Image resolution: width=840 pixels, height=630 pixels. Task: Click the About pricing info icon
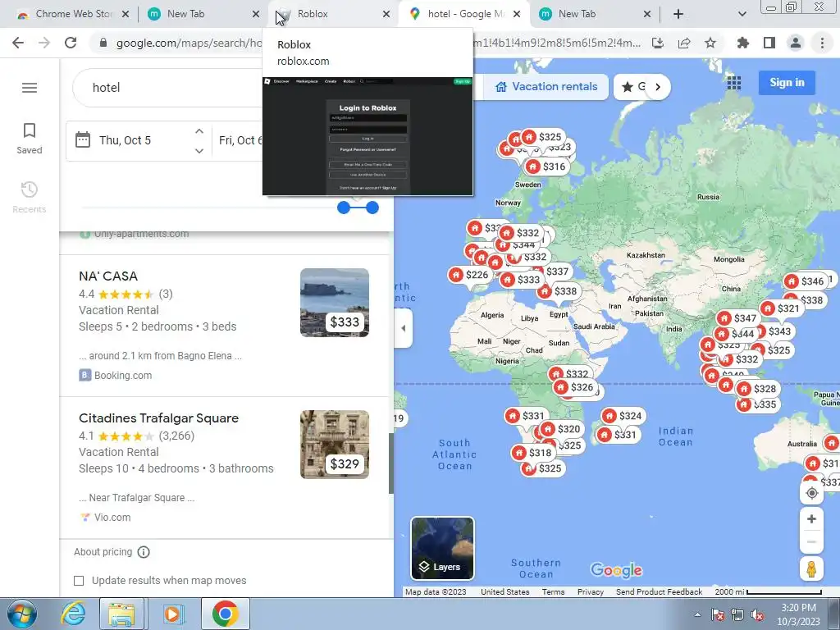[x=144, y=552]
